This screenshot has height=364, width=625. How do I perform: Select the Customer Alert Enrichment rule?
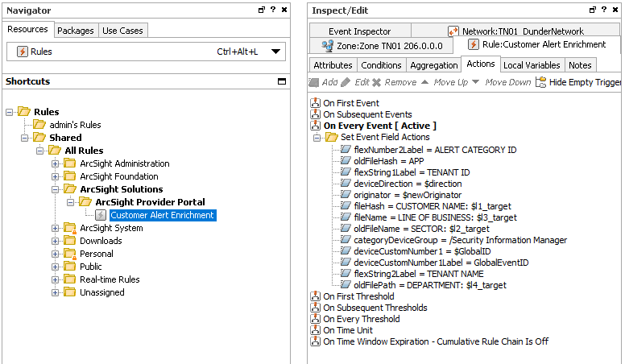click(162, 215)
